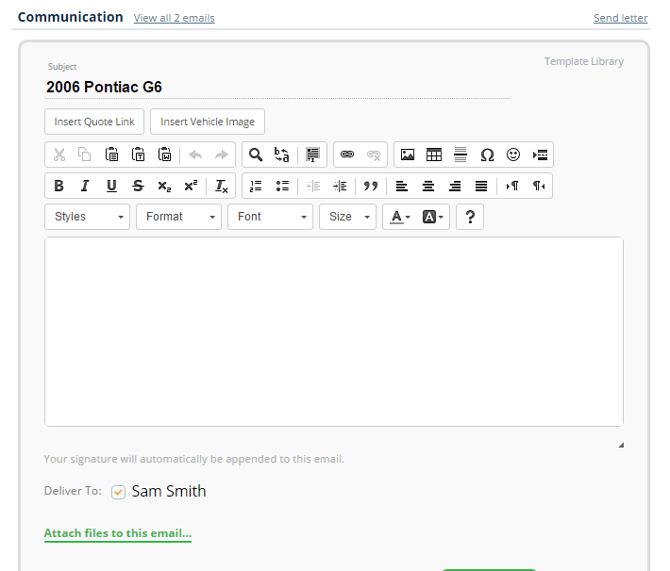The image size is (670, 571).
Task: Toggle Strikethrough formatting
Action: [x=138, y=186]
